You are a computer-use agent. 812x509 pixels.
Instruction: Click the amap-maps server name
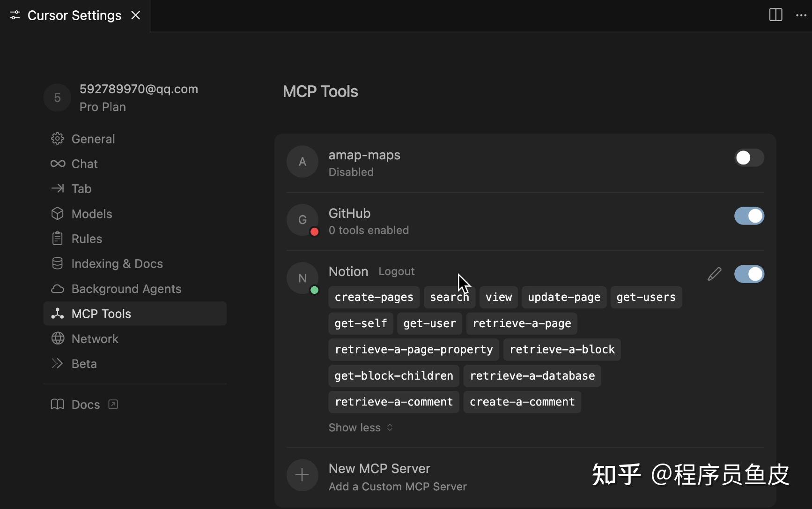pos(364,155)
